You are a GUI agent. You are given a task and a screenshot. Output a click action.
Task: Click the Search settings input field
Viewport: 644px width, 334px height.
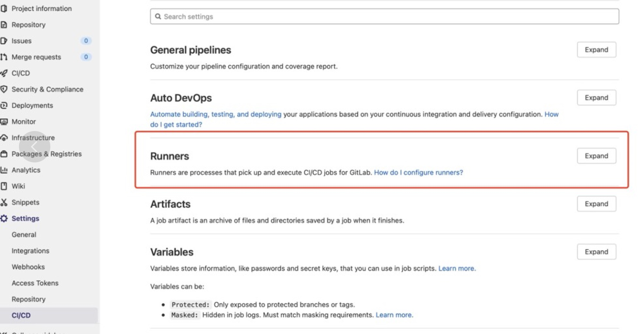pyautogui.click(x=384, y=16)
